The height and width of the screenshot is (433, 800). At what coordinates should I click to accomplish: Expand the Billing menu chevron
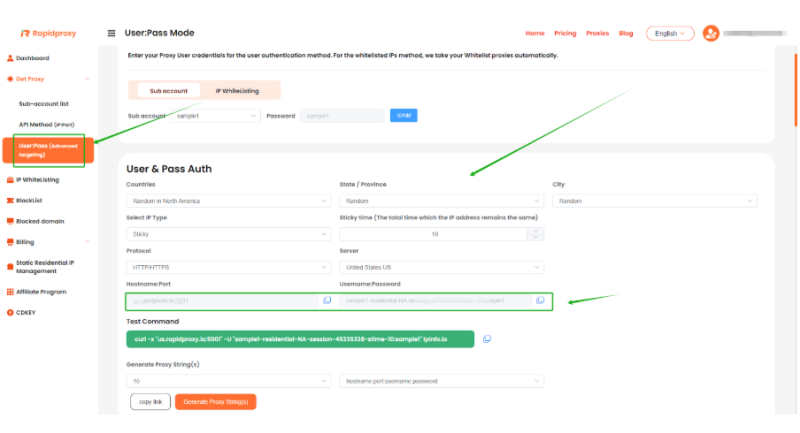[x=87, y=242]
